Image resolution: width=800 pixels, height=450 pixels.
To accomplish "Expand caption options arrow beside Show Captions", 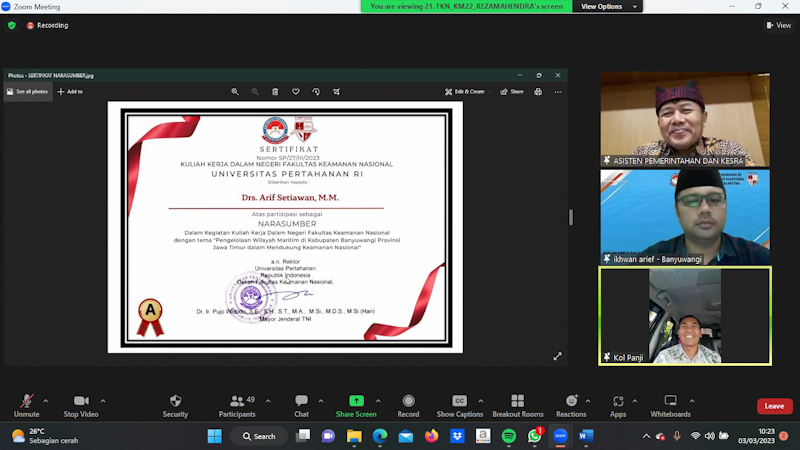I will tap(481, 401).
